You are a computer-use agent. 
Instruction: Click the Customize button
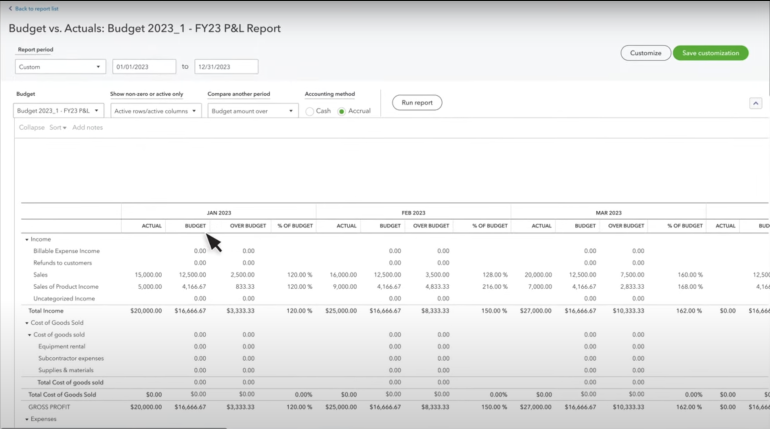pyautogui.click(x=645, y=53)
